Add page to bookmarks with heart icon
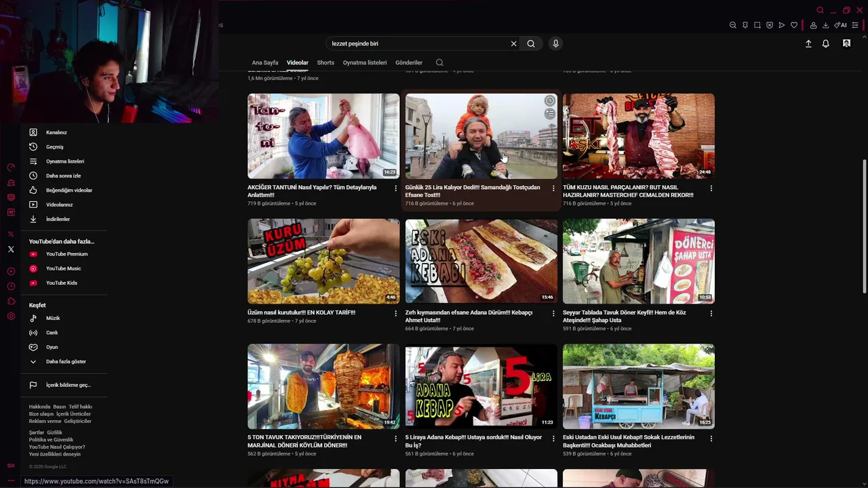 point(794,25)
